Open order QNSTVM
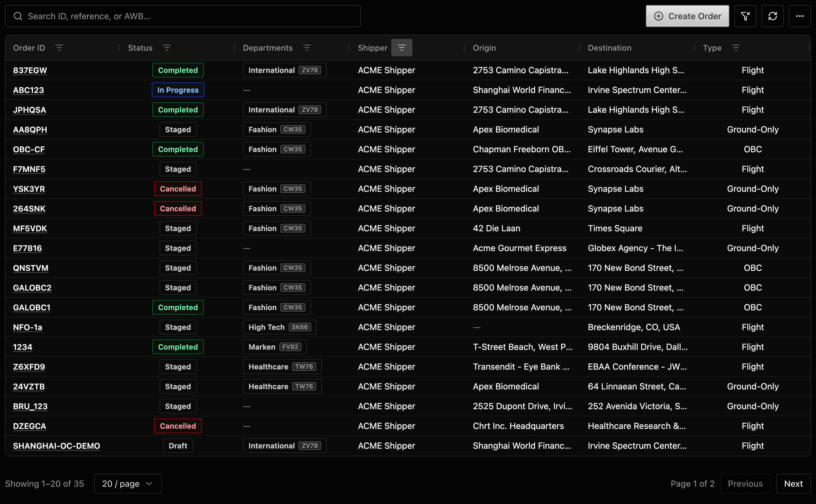The image size is (816, 504). (x=31, y=268)
